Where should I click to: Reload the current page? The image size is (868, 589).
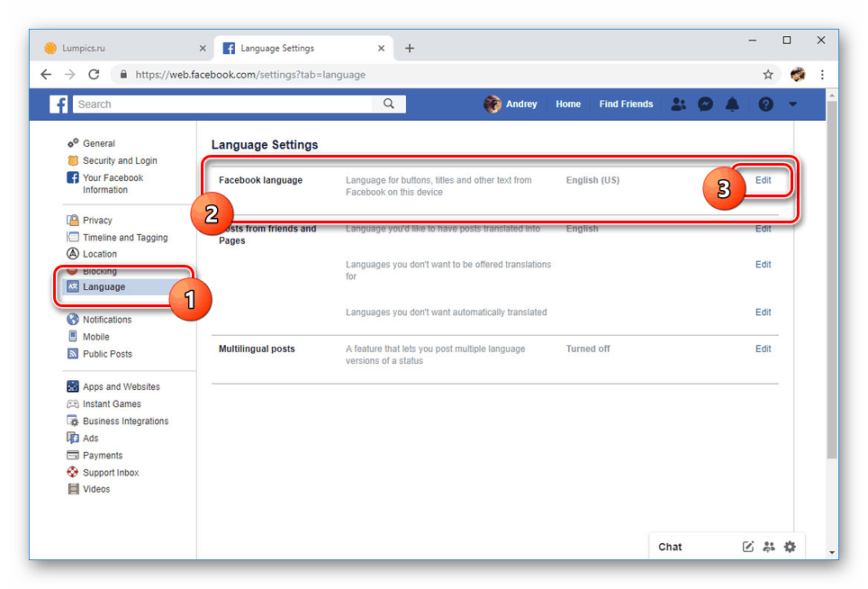95,74
